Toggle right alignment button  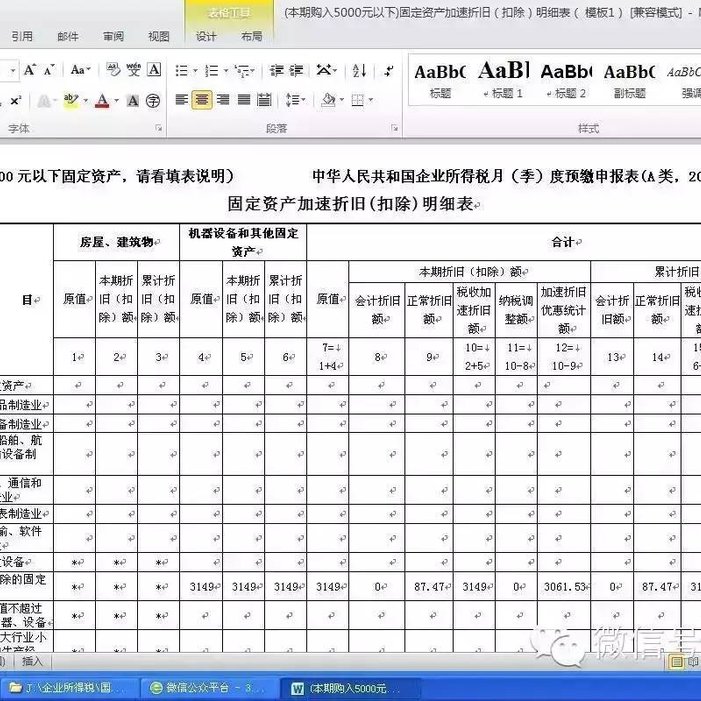point(223,100)
